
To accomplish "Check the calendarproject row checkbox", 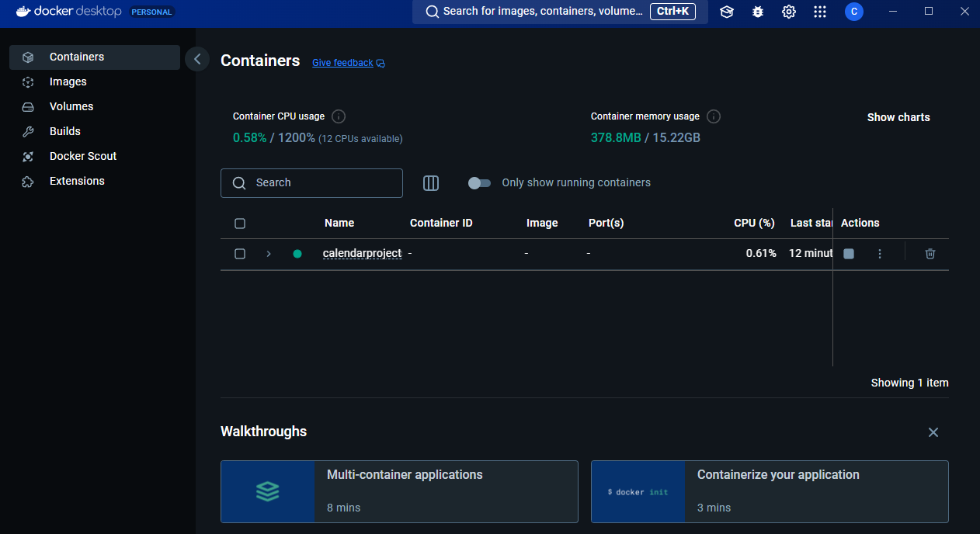I will coord(240,254).
